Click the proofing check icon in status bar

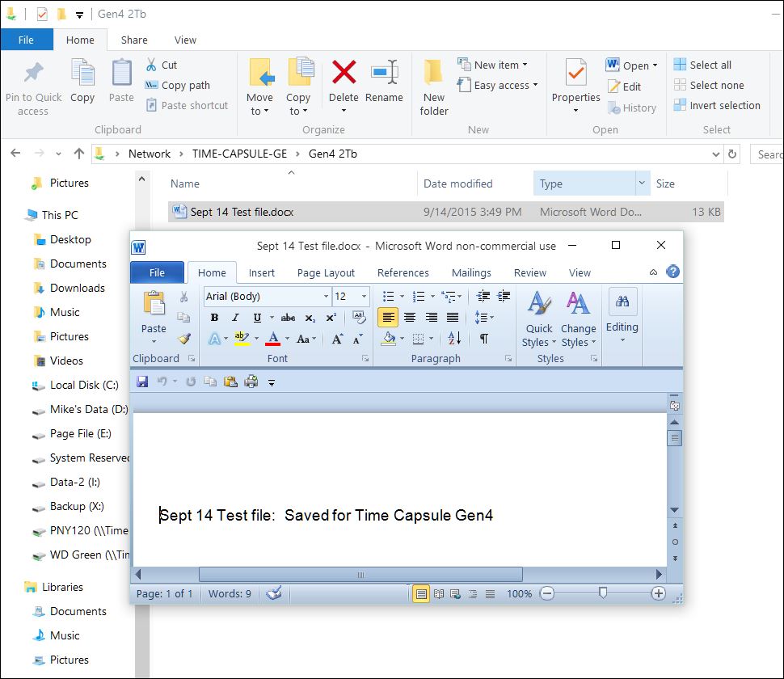tap(273, 593)
